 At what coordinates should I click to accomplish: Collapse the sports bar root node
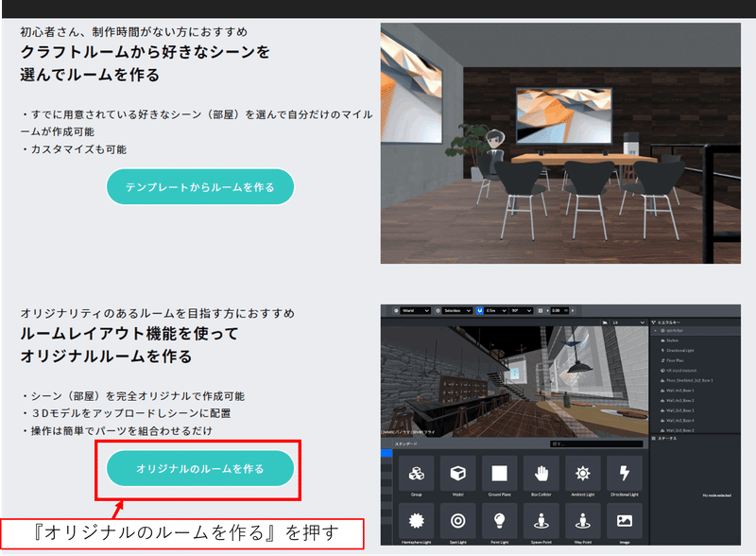[655, 331]
